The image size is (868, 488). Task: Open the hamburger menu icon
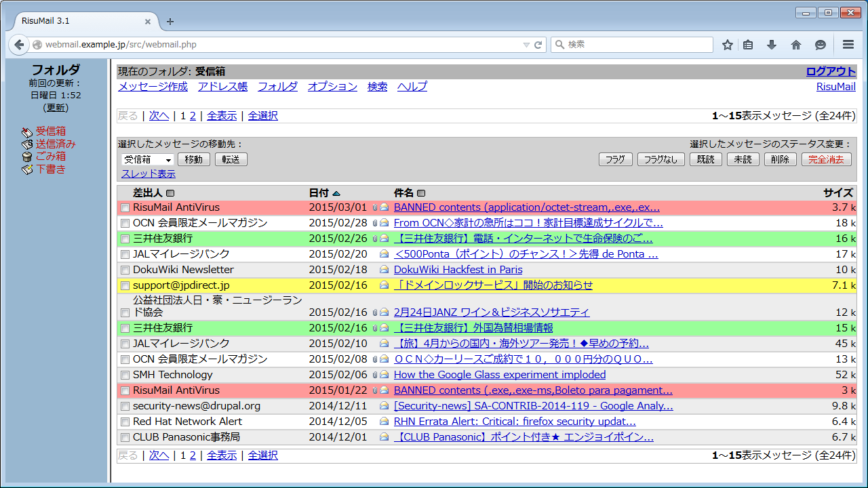[x=848, y=45]
